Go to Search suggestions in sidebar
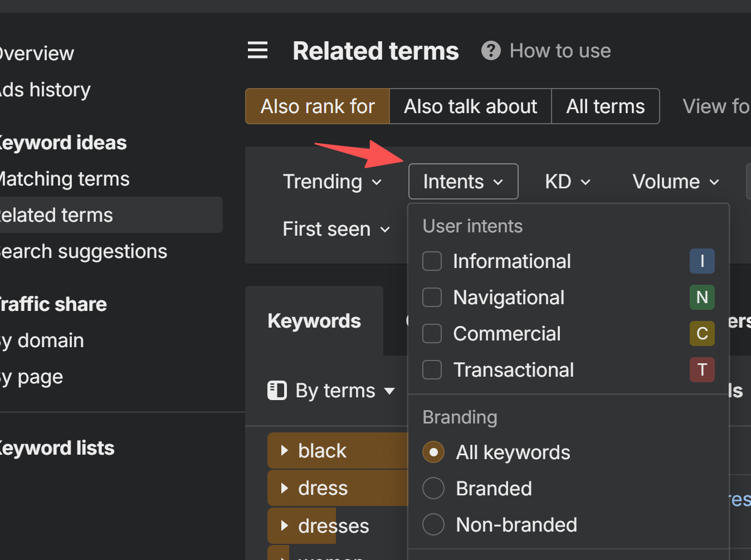The width and height of the screenshot is (751, 560). click(84, 251)
